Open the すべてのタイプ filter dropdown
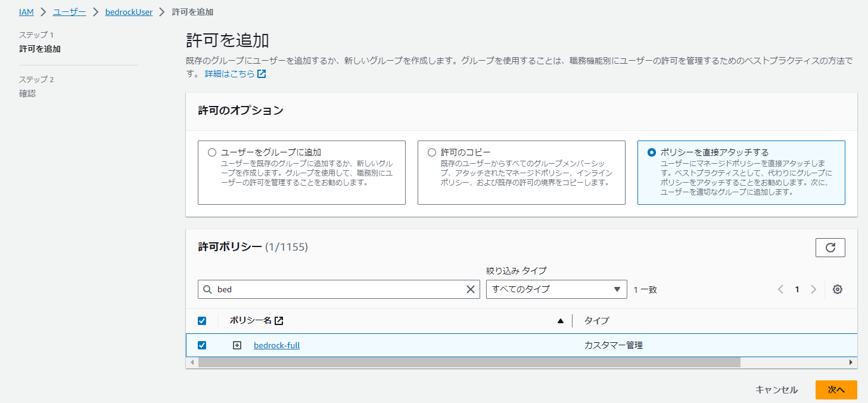This screenshot has height=403, width=868. point(556,289)
